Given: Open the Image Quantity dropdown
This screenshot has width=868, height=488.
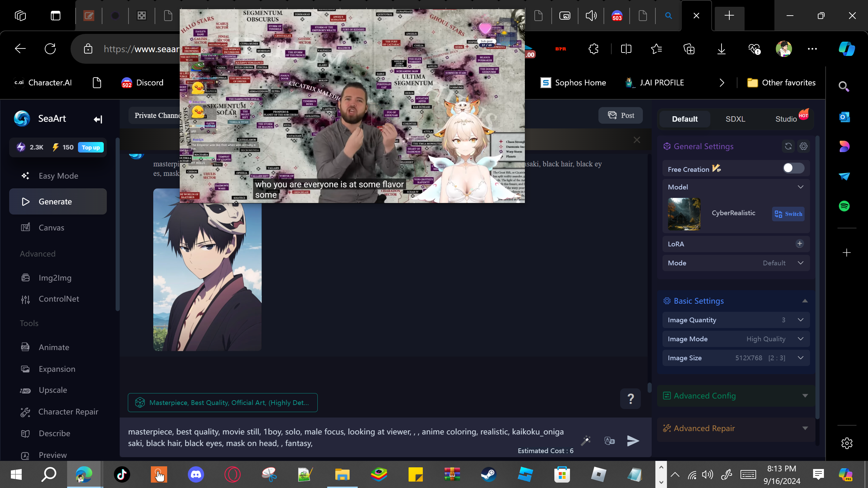Looking at the screenshot, I should 736,320.
